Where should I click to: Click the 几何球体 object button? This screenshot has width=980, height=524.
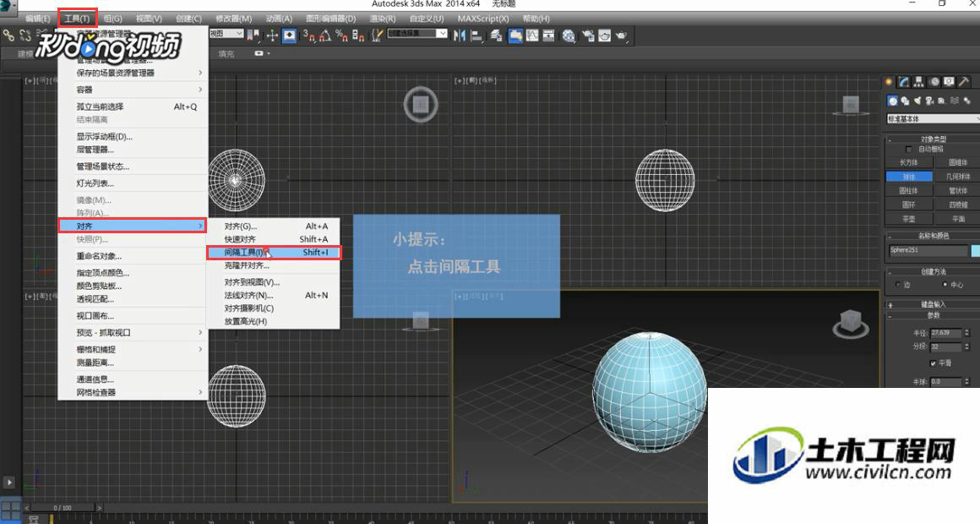pos(957,177)
